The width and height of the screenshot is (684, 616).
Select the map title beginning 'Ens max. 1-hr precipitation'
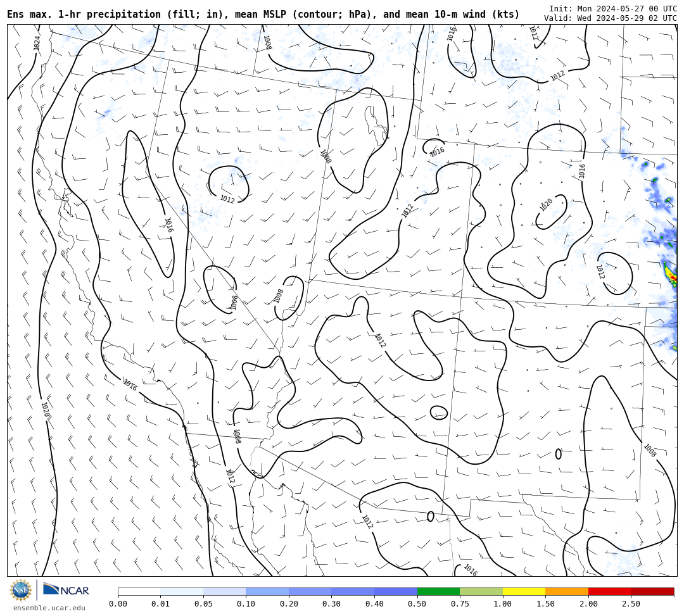263,15
